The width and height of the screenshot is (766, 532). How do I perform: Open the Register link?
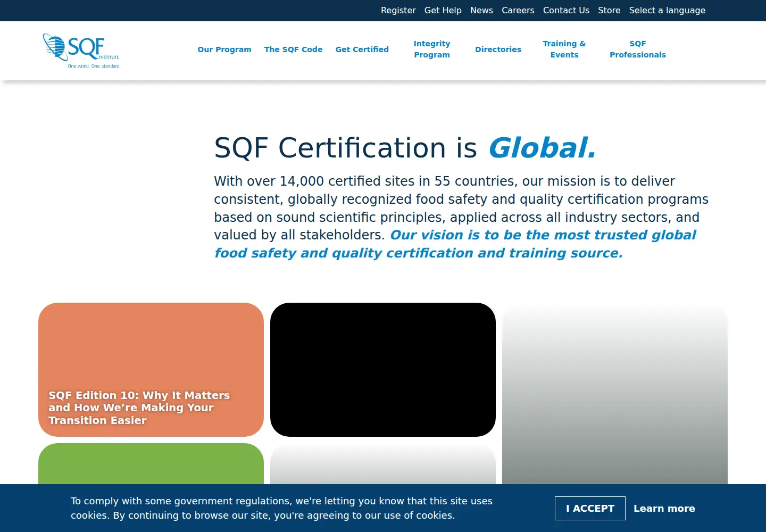pos(398,10)
